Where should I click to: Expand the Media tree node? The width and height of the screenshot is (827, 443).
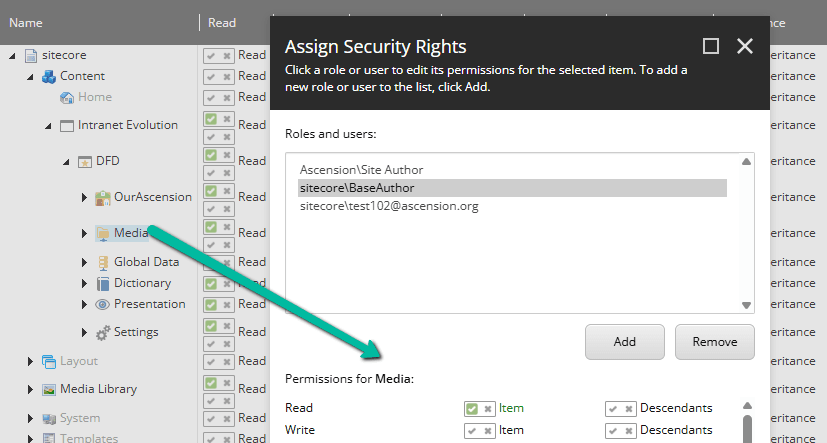click(x=84, y=233)
